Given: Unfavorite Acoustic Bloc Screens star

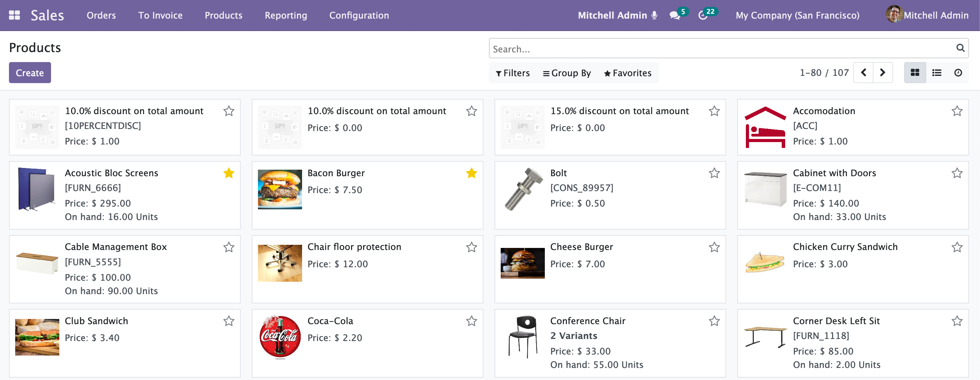Looking at the screenshot, I should click(x=229, y=173).
